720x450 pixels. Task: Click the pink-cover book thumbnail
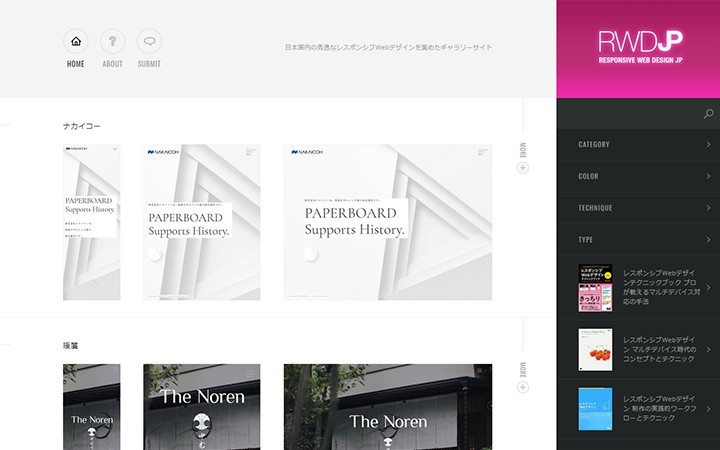pyautogui.click(x=595, y=288)
